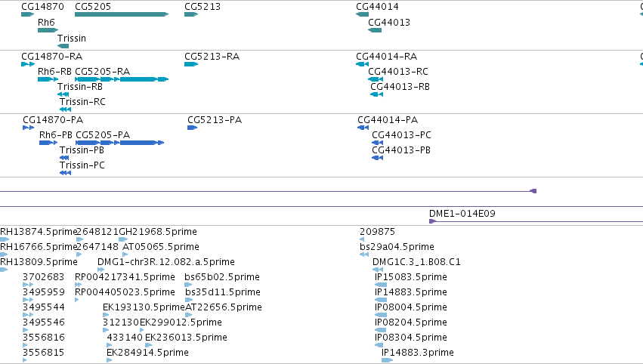Select the IP14883.3prime EST bar
The image size is (643, 364).
pos(387,360)
